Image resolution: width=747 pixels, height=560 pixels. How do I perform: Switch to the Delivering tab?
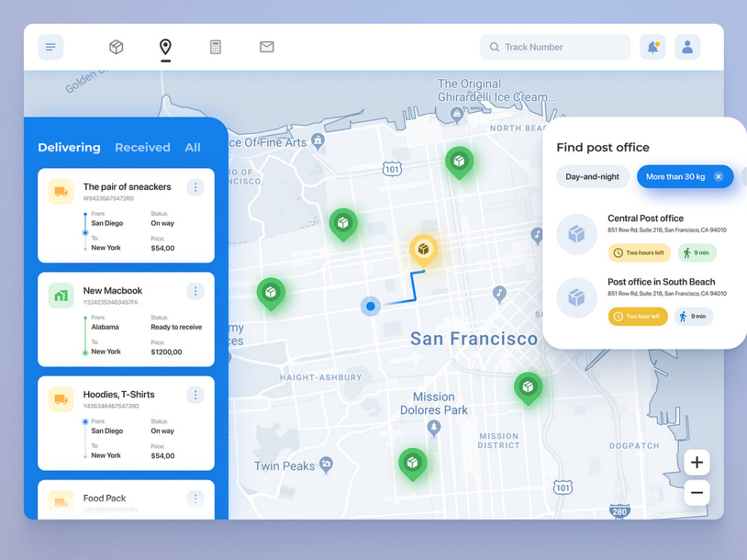pos(69,147)
